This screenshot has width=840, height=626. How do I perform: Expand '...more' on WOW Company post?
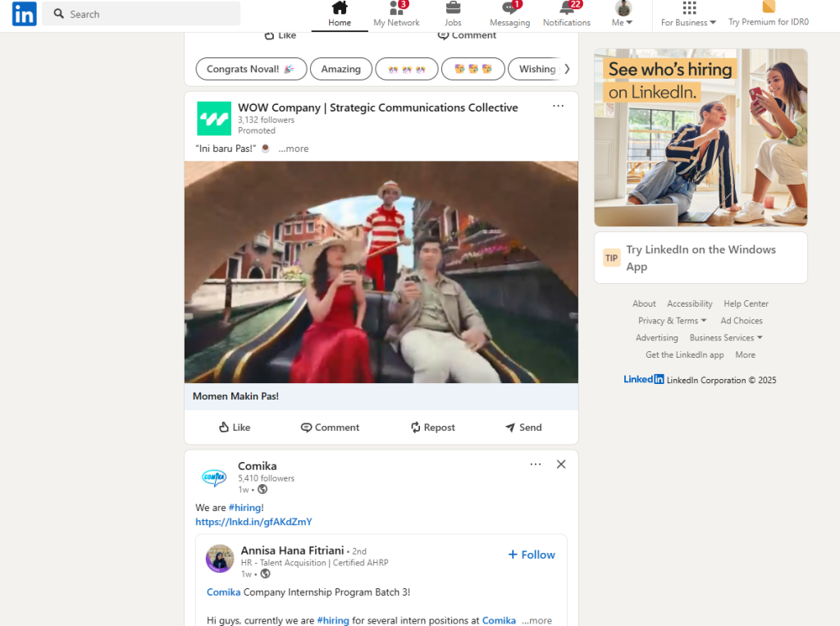294,149
